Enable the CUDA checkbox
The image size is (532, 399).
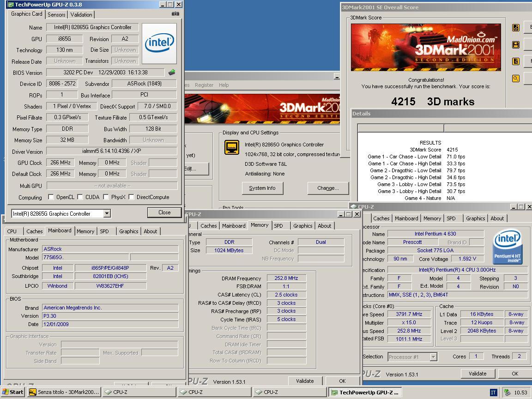(80, 197)
